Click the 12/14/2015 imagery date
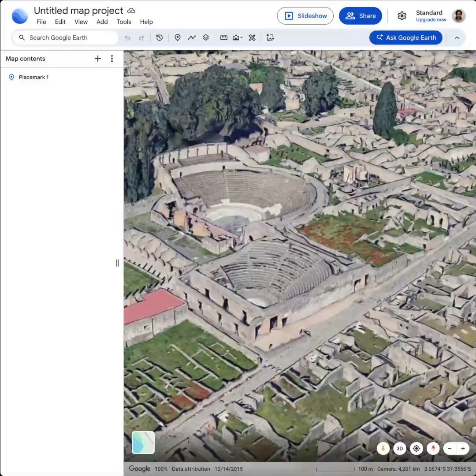The height and width of the screenshot is (476, 476). (229, 469)
